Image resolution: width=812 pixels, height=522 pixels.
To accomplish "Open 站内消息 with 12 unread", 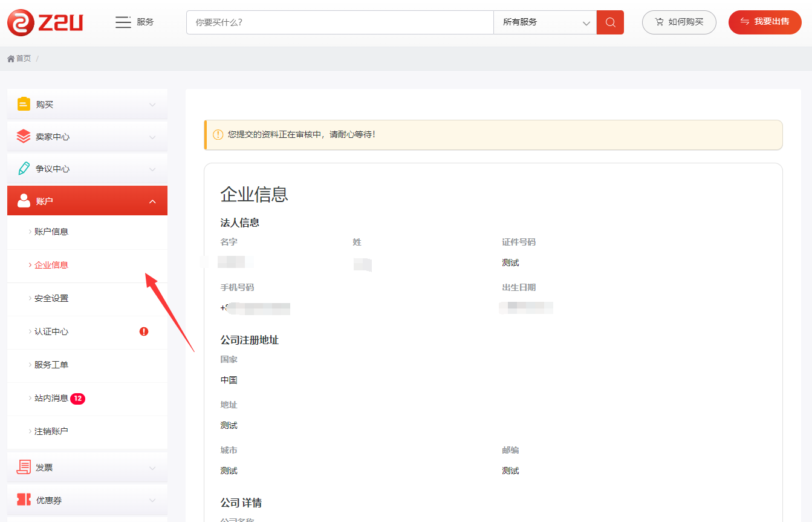I will 51,398.
